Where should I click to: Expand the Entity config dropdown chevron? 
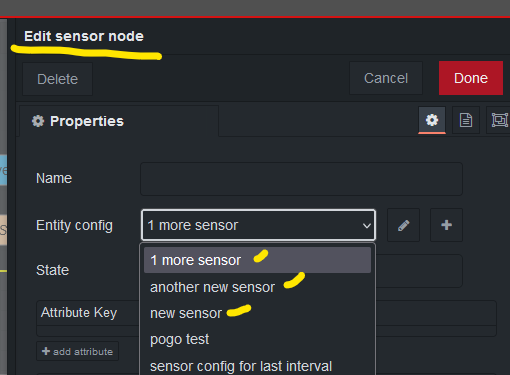(x=367, y=226)
